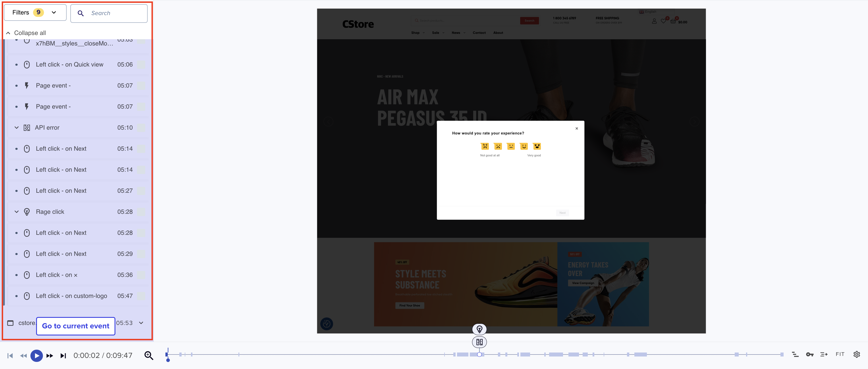Open the Contact menu item
The height and width of the screenshot is (369, 868).
click(x=479, y=33)
